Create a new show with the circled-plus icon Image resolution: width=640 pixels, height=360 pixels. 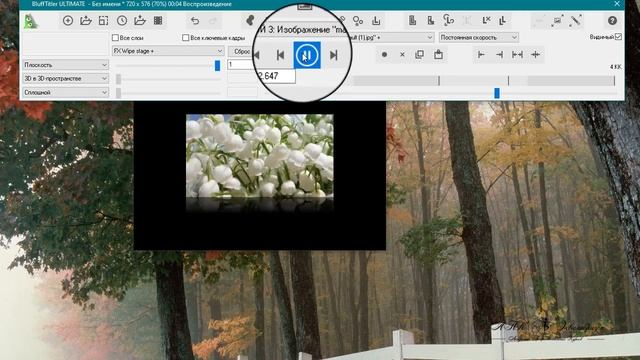click(68, 20)
